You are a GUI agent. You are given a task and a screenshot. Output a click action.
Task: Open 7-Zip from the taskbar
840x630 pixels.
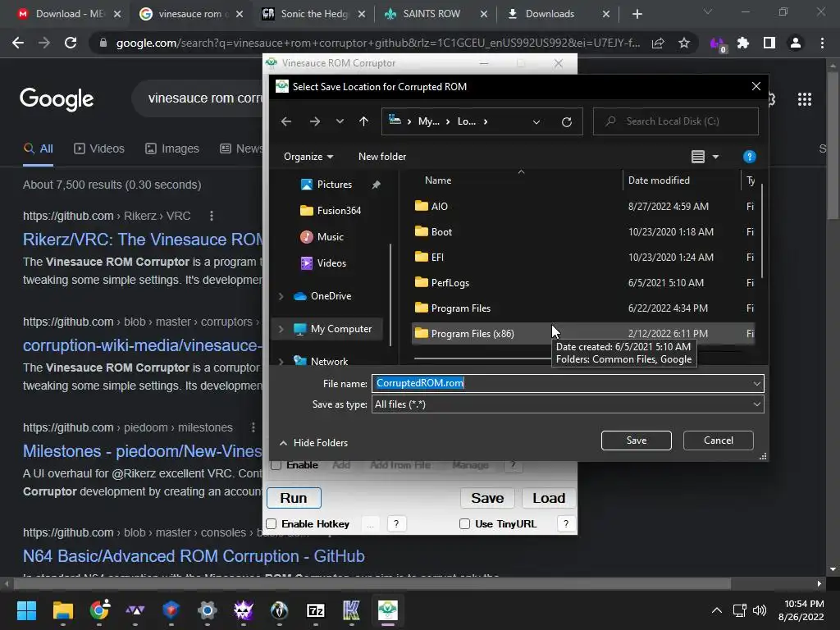[316, 610]
